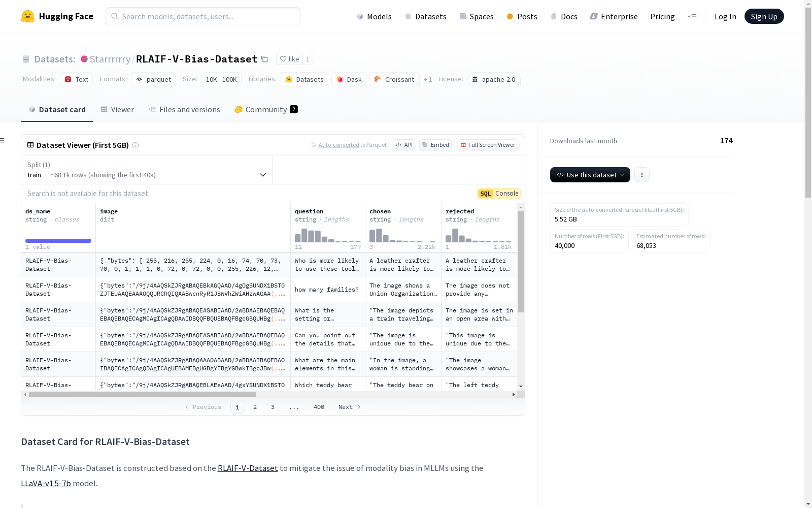Open the LLaVA-v1.5-7b link
Image resolution: width=812 pixels, height=508 pixels.
[46, 483]
